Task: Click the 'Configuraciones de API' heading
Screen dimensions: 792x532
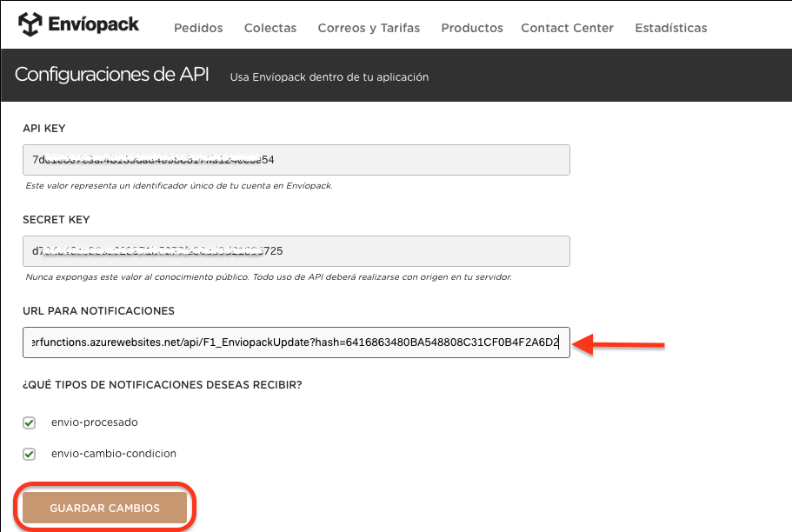Action: click(x=111, y=74)
